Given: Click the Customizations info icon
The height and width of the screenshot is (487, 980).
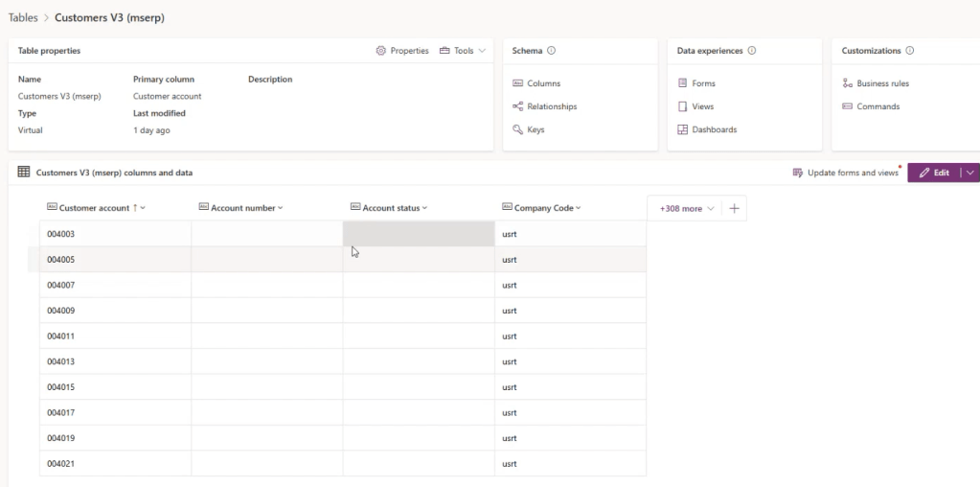Looking at the screenshot, I should coord(910,51).
